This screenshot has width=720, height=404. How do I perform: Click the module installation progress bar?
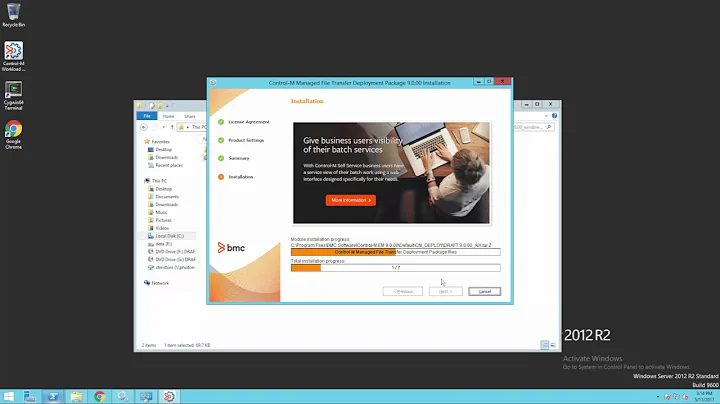395,252
